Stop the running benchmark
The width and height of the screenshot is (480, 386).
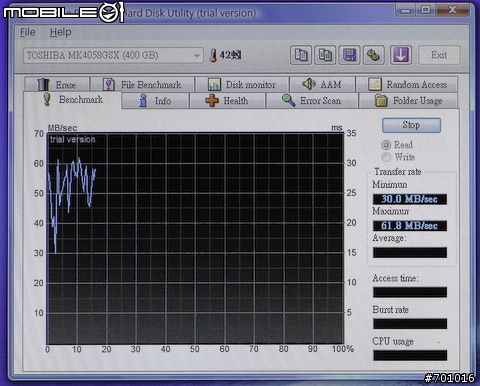(411, 125)
